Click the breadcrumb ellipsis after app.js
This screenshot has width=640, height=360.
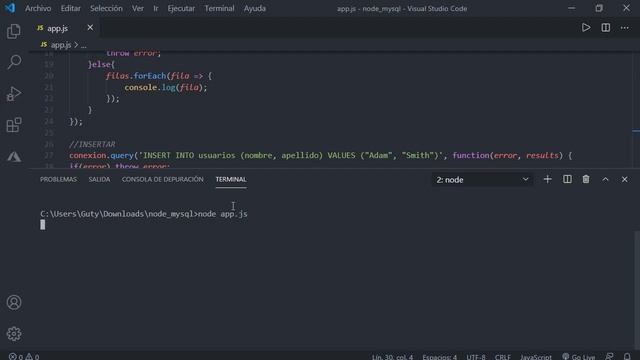coord(83,45)
